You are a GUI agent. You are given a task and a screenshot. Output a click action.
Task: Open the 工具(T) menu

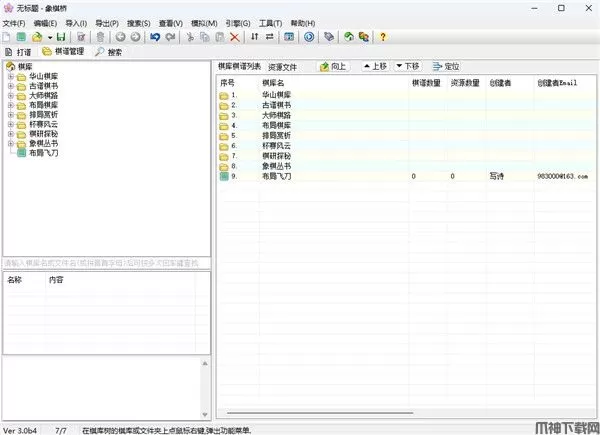[x=271, y=23]
